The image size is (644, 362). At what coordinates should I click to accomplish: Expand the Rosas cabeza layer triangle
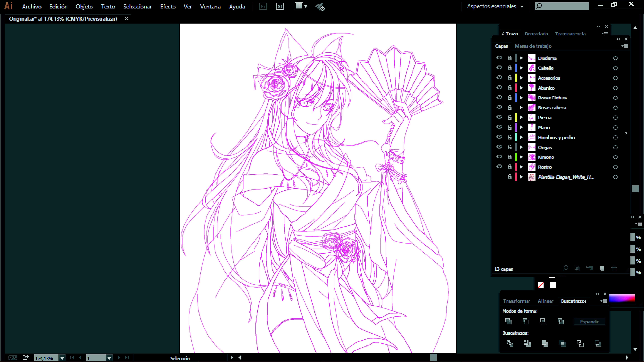click(x=521, y=107)
